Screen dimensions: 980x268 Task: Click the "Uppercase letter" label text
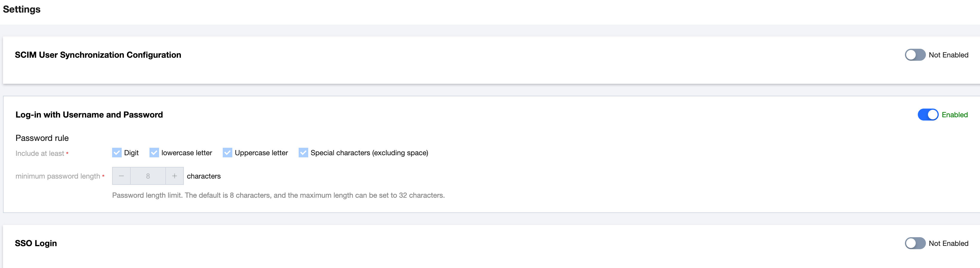pos(261,153)
